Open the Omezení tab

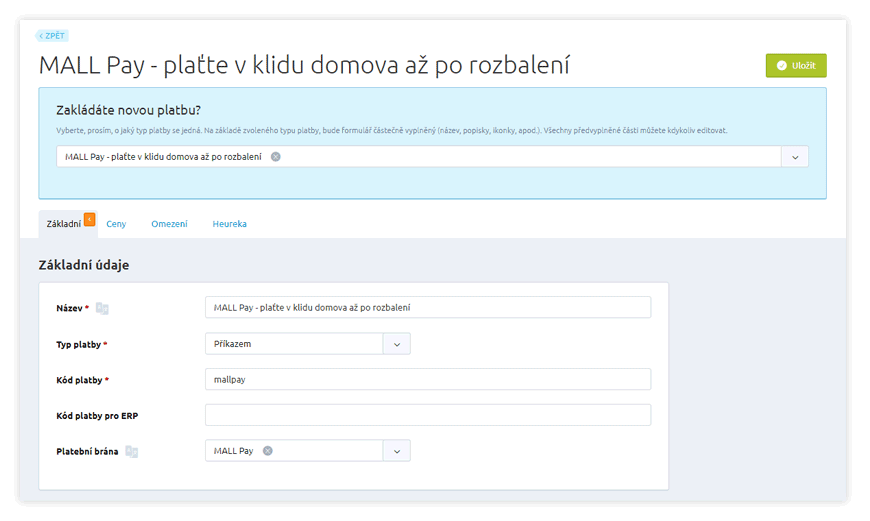[x=169, y=224]
